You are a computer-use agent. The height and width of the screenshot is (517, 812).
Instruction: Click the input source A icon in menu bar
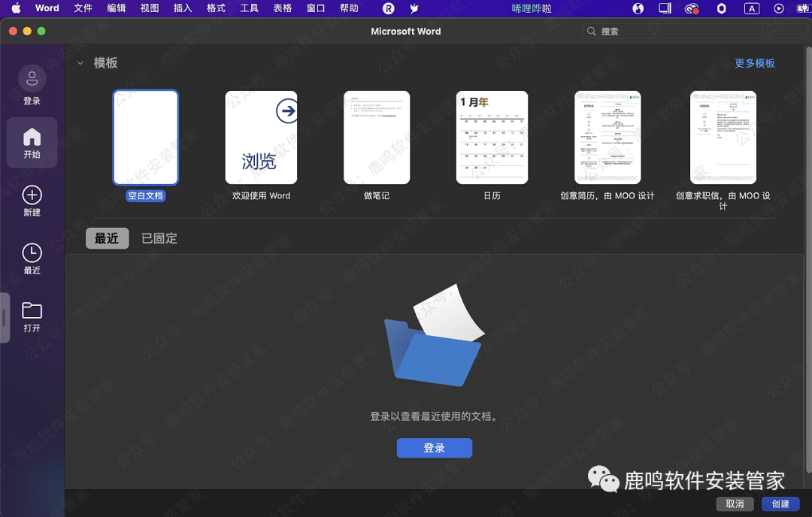pyautogui.click(x=753, y=8)
